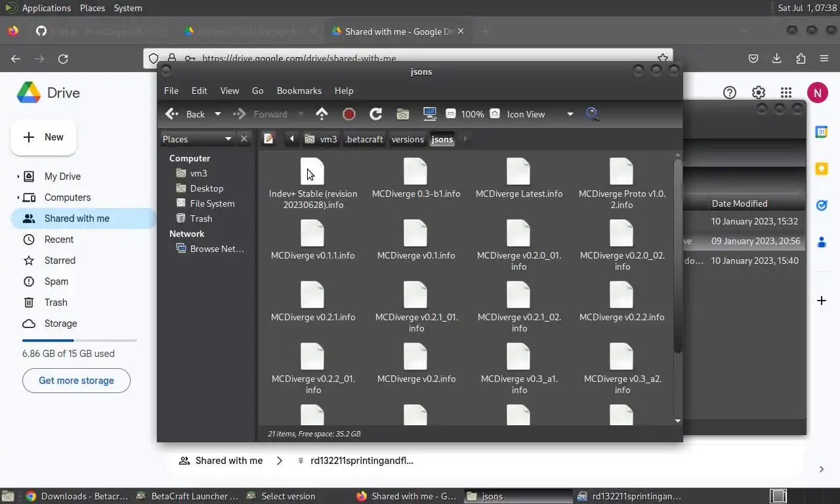
Task: Open the Firefox hamburger menu
Action: pyautogui.click(x=824, y=58)
